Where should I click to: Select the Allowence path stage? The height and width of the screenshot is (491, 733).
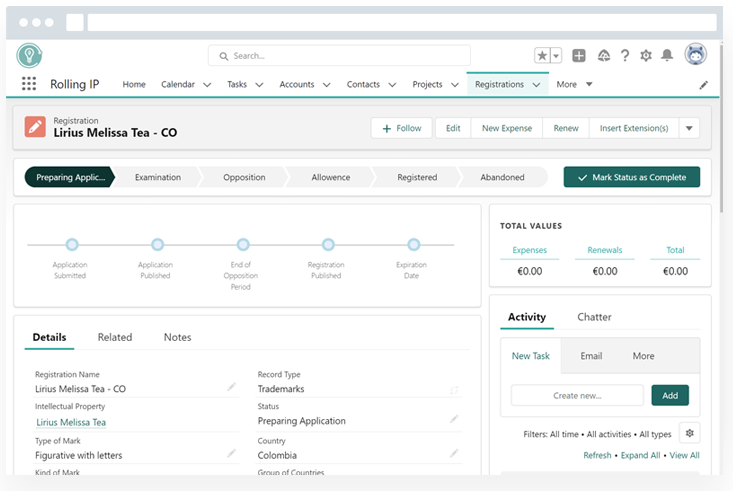click(331, 177)
